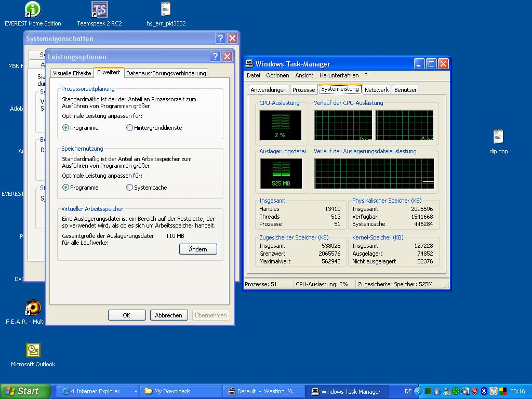The width and height of the screenshot is (532, 399).
Task: Click status bar text Zugesicherter Speicher: 525M
Action: [x=395, y=284]
